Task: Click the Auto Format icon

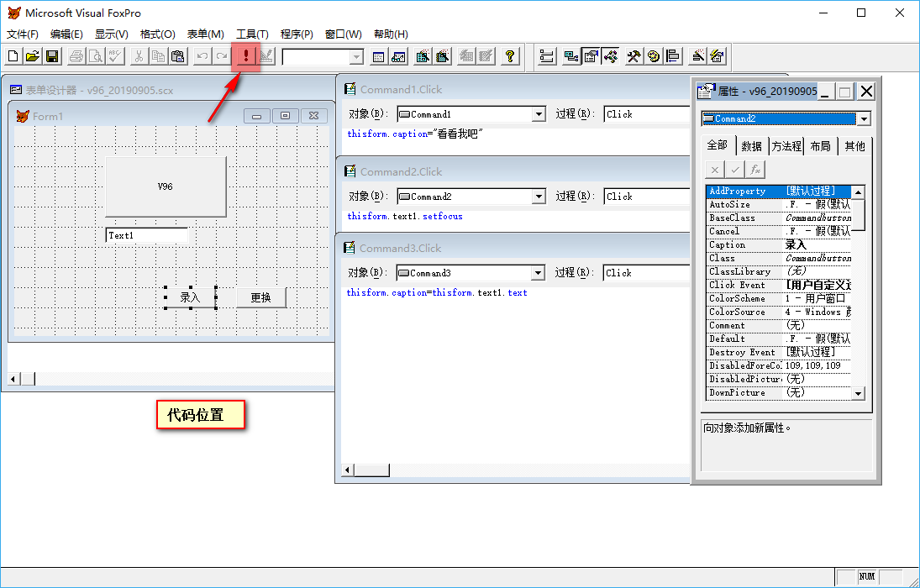Action: (717, 56)
